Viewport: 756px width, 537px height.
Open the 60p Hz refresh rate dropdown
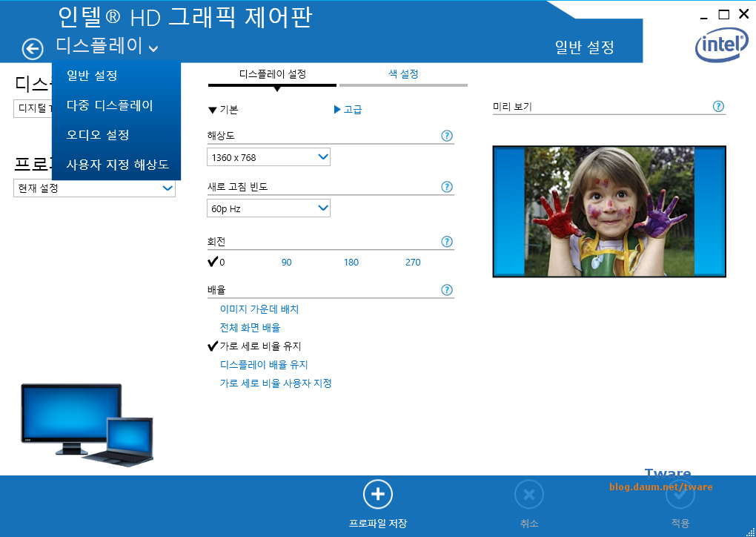(x=268, y=208)
